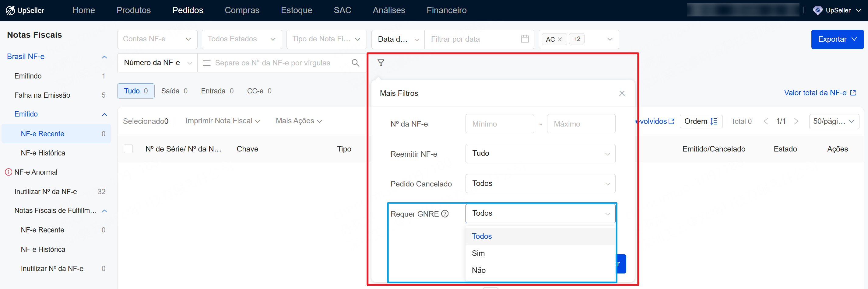Select Sim in Requer GNRE dropdown

(x=478, y=253)
